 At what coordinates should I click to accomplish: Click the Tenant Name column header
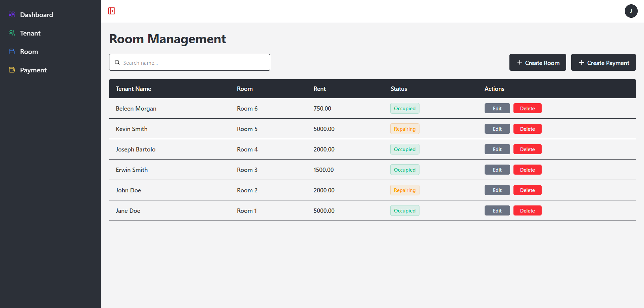(133, 89)
